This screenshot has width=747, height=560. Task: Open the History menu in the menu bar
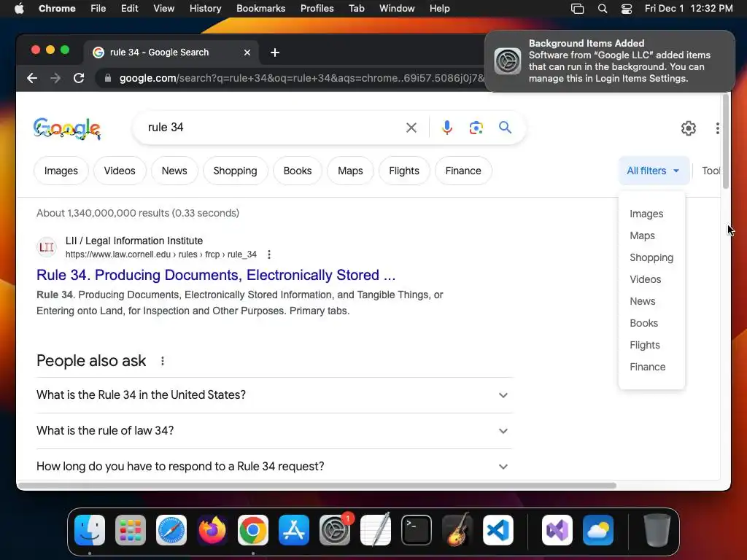[x=205, y=9]
